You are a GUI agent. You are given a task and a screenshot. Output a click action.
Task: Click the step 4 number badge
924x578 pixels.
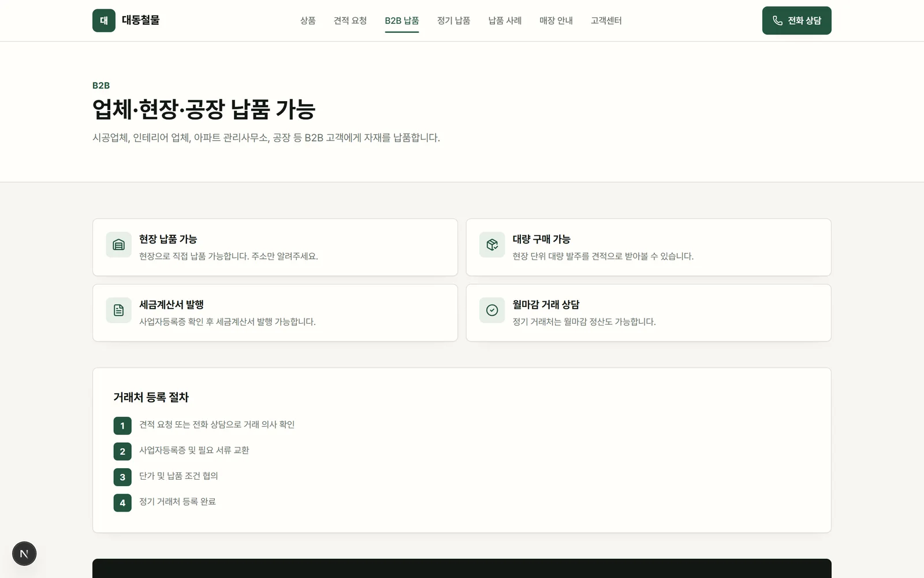122,503
